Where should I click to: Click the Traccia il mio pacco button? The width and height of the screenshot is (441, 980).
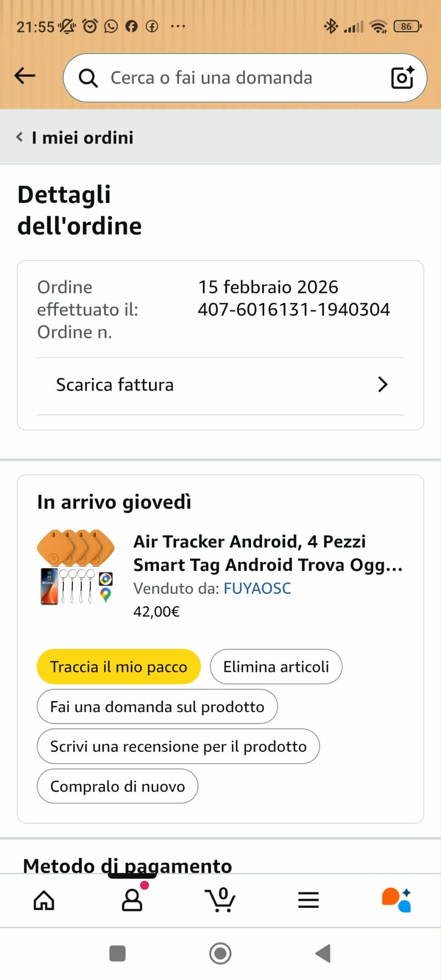pyautogui.click(x=119, y=667)
